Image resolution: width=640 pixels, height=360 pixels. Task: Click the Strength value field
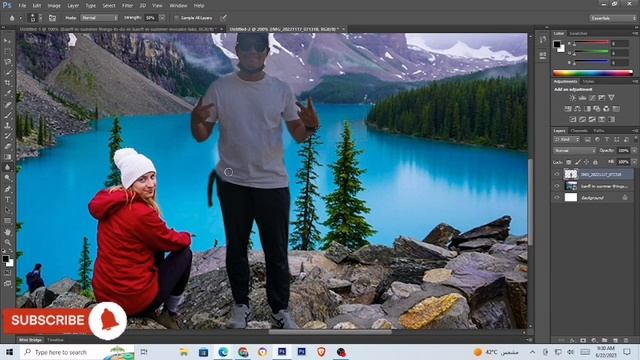(150, 18)
